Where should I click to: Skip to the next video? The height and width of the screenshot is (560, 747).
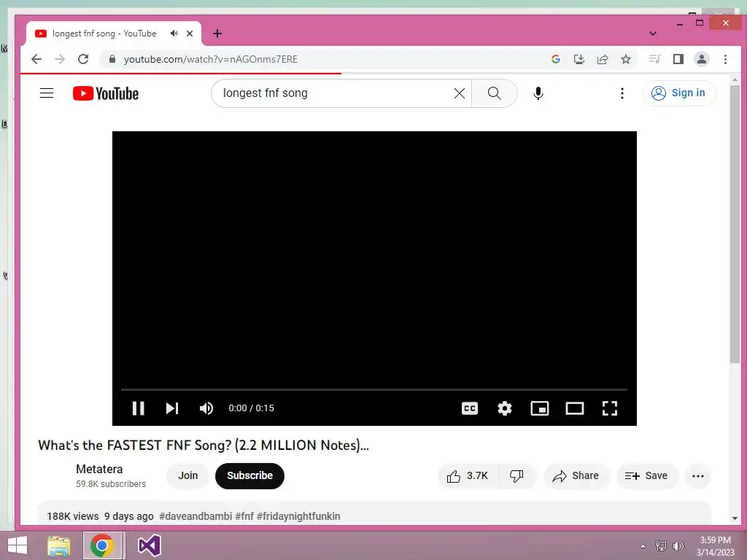[172, 408]
